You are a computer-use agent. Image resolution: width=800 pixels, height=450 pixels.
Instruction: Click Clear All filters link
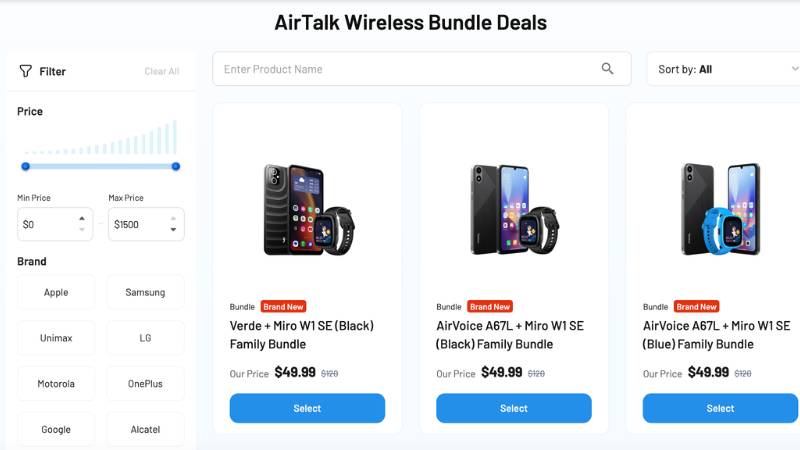point(162,72)
